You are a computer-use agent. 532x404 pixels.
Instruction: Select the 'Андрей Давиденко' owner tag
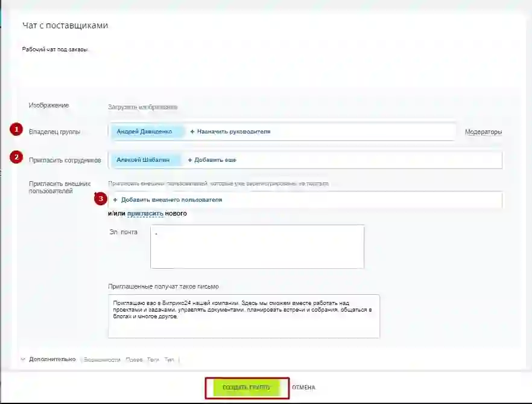(x=145, y=132)
